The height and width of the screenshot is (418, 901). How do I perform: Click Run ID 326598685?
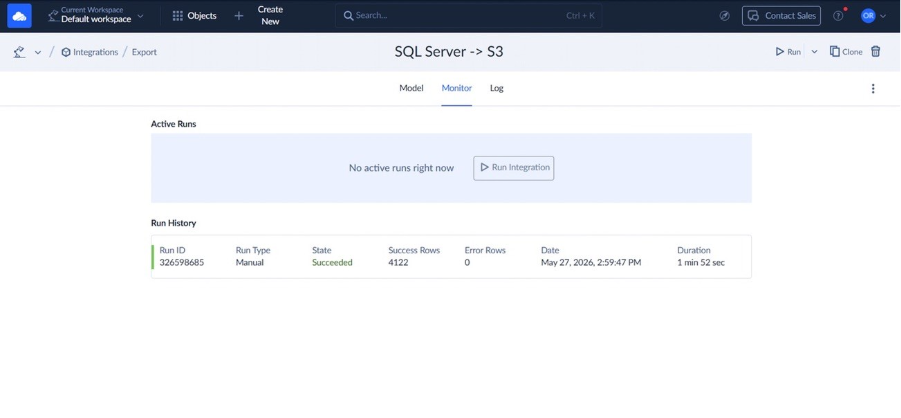pos(182,263)
